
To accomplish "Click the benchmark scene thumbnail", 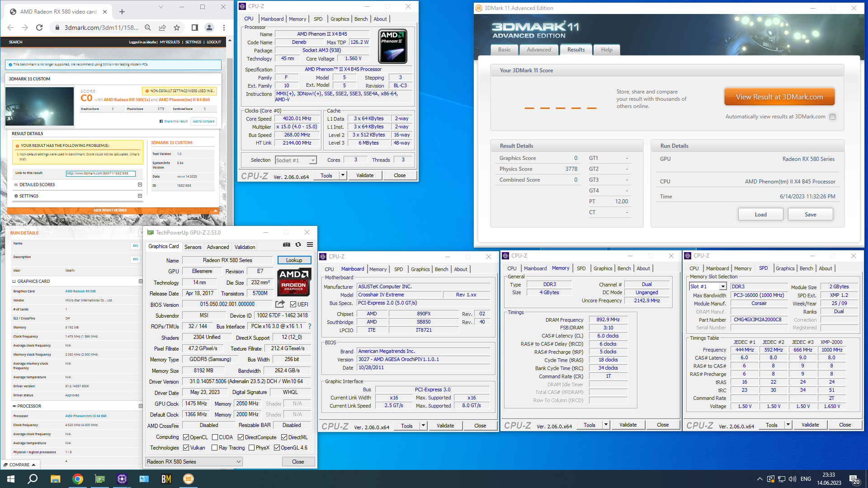I will tap(40, 107).
